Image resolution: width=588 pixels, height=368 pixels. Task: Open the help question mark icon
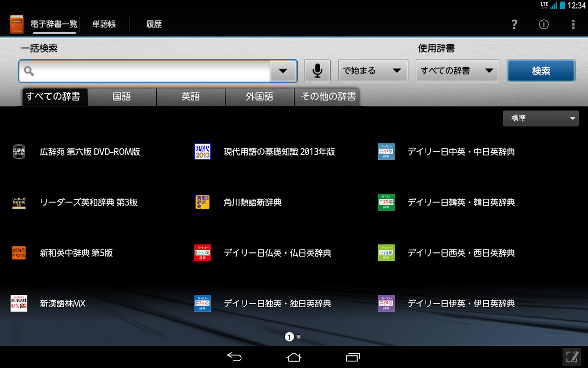click(514, 24)
